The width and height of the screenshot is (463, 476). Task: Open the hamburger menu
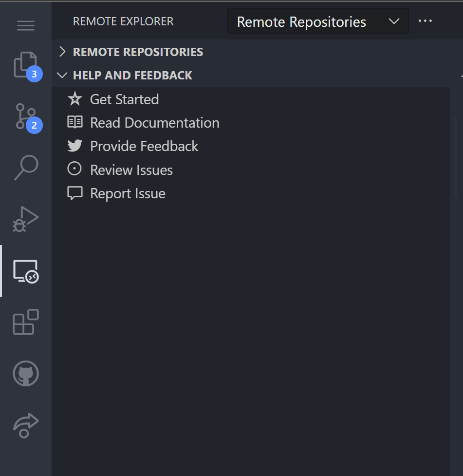(25, 25)
